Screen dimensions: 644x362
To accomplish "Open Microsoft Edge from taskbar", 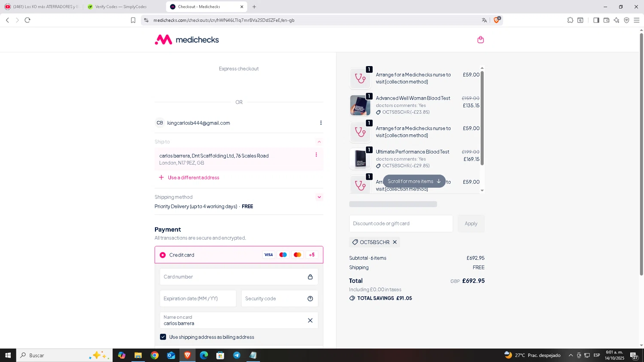I will [x=204, y=355].
